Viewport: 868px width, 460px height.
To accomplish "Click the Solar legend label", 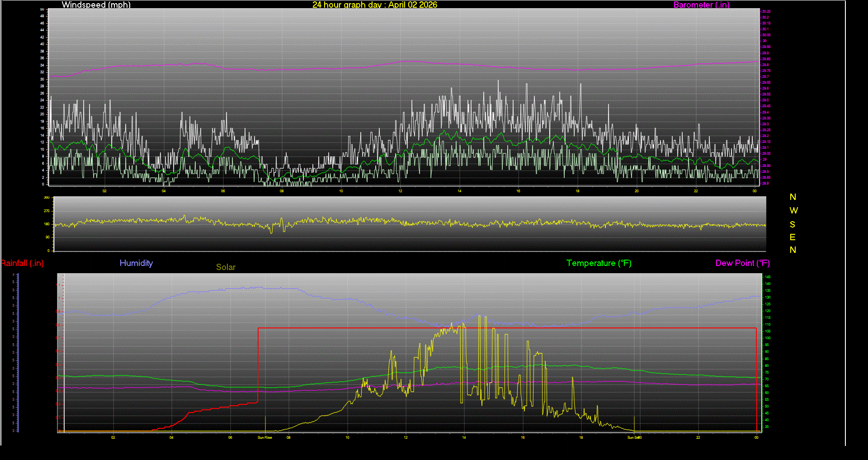I will coord(226,267).
